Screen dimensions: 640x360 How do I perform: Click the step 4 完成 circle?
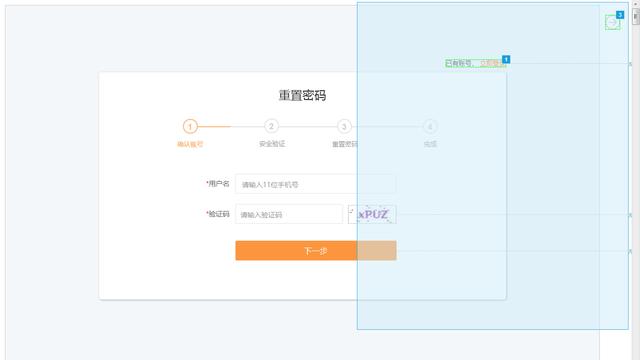coord(430,126)
